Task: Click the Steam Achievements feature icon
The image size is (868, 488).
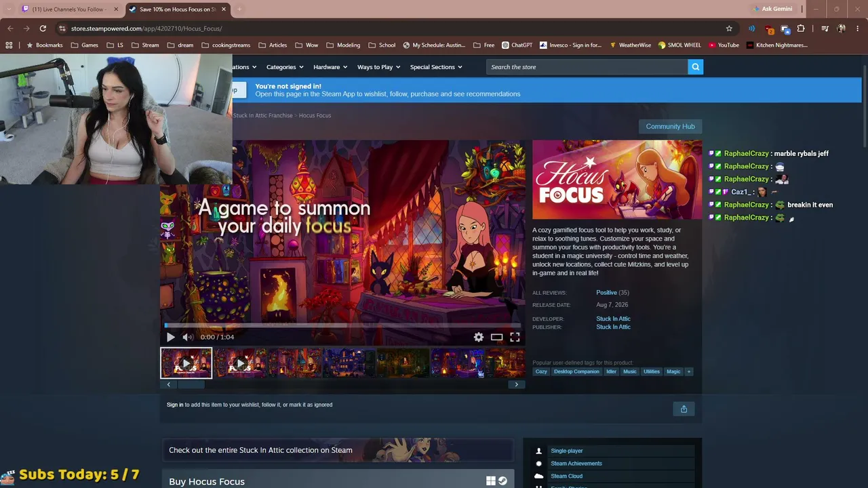Action: 539,464
